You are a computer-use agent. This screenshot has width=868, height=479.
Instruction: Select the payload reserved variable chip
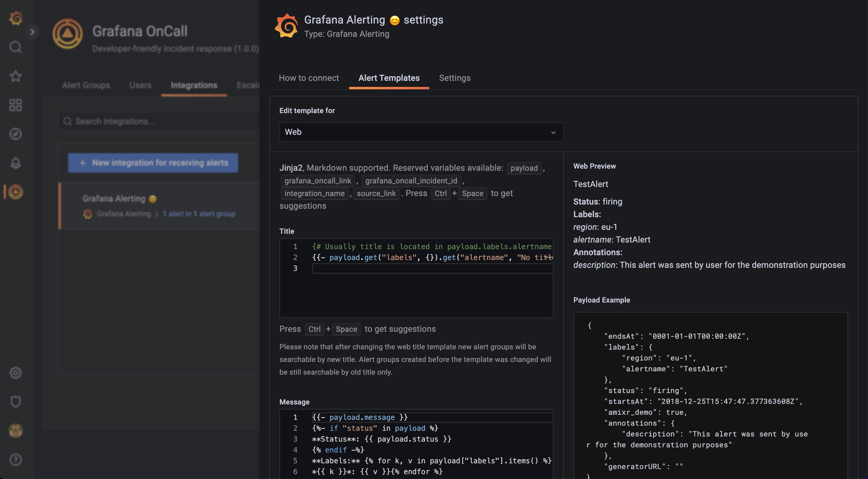[524, 168]
